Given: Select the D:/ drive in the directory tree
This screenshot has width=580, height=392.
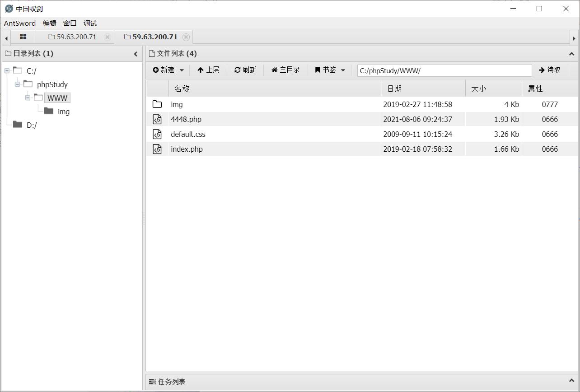Looking at the screenshot, I should (x=31, y=125).
